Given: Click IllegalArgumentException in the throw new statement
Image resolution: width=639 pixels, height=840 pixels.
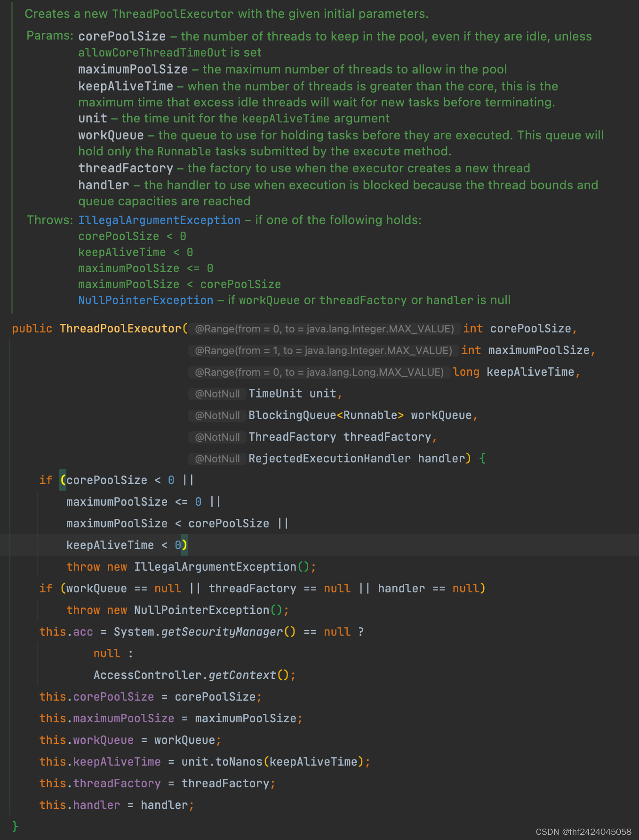Looking at the screenshot, I should [215, 567].
